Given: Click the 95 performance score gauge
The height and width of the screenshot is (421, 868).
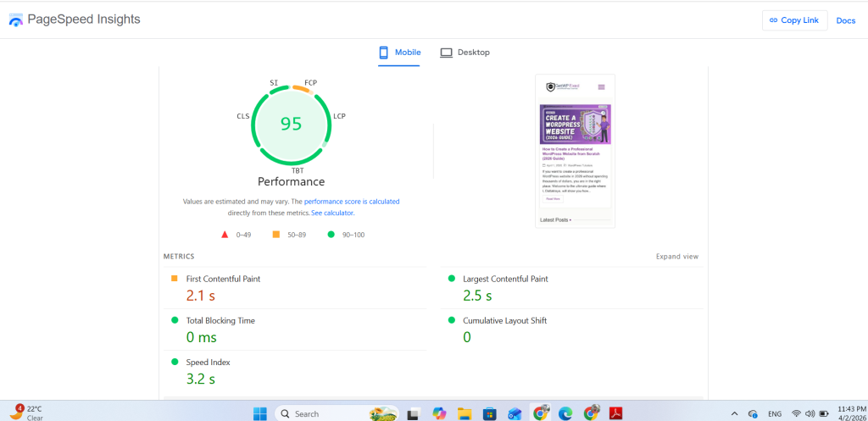Looking at the screenshot, I should click(292, 124).
